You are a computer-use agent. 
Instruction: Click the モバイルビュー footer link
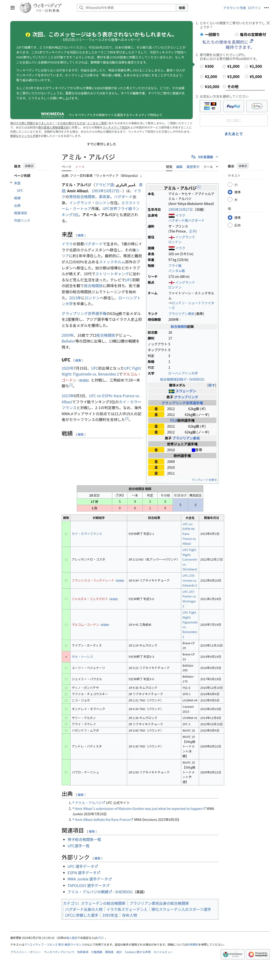click(x=163, y=952)
